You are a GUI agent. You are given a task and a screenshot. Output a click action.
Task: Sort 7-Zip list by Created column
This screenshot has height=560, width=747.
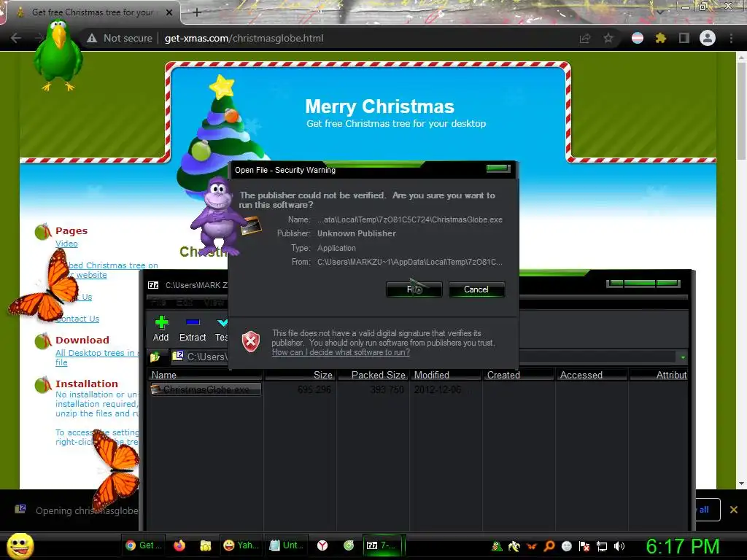[x=519, y=376]
